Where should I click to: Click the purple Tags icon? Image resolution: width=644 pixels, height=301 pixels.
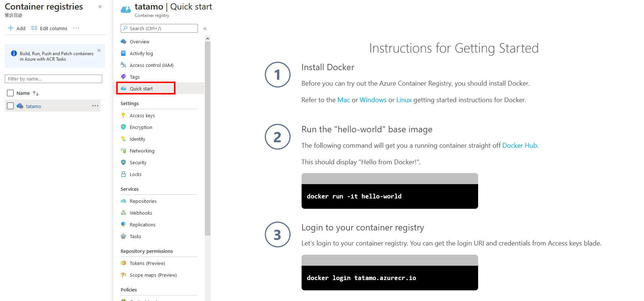[124, 77]
